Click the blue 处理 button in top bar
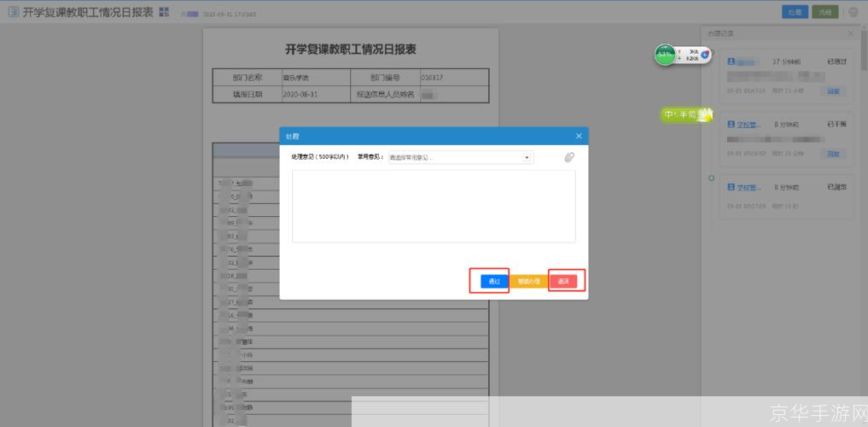The width and height of the screenshot is (868, 427). [x=795, y=12]
